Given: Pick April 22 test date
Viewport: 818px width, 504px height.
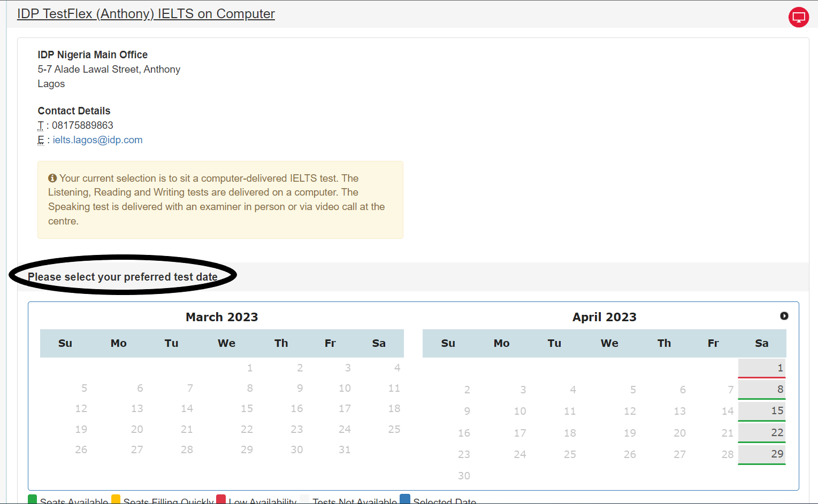Looking at the screenshot, I should [x=761, y=432].
